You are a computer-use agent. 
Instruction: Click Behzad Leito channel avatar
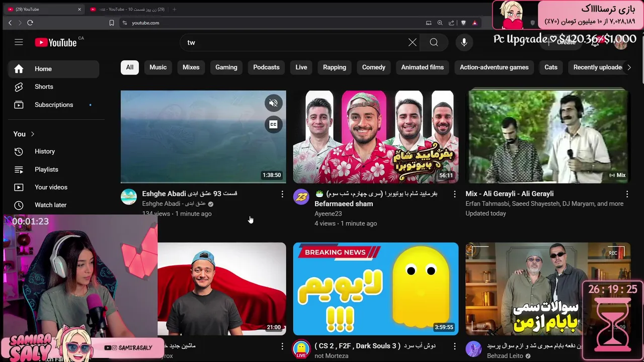point(474,349)
